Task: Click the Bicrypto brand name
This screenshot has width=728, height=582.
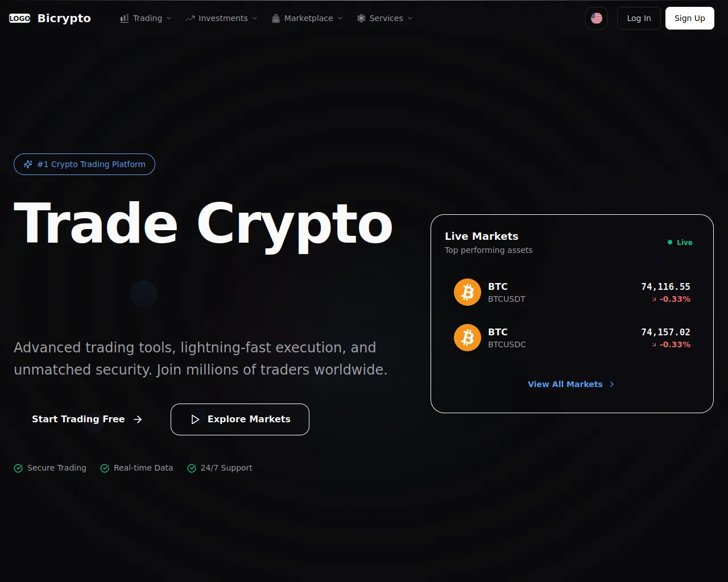Action: click(64, 18)
